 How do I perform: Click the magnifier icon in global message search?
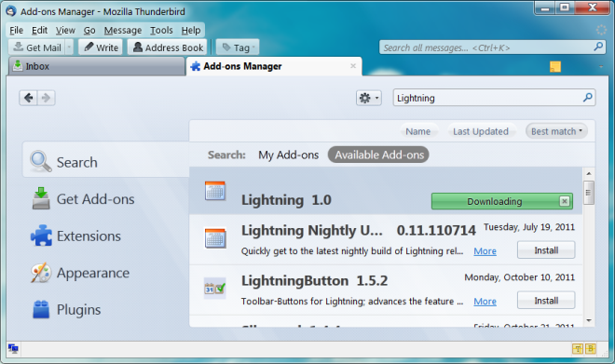[x=598, y=47]
